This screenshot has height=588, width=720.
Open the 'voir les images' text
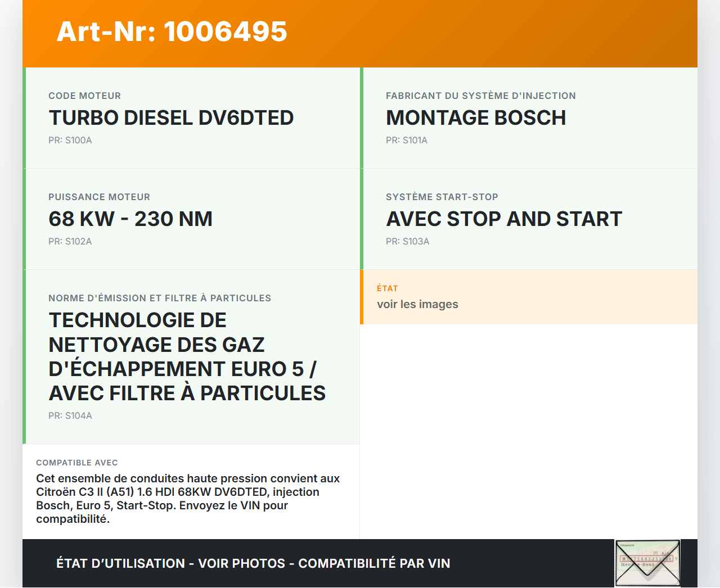pyautogui.click(x=417, y=305)
